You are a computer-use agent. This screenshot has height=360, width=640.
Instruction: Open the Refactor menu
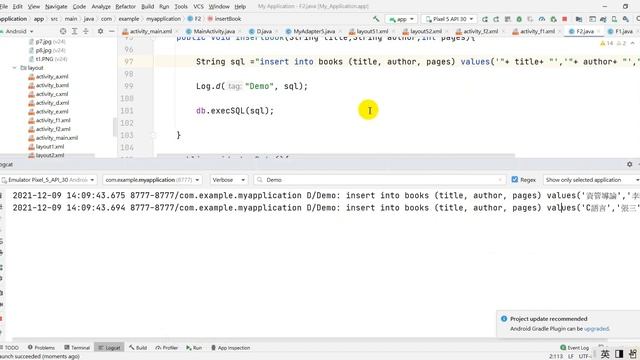coord(125,7)
